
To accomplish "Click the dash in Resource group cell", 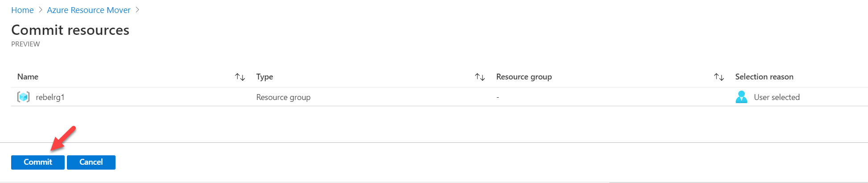I will click(498, 97).
